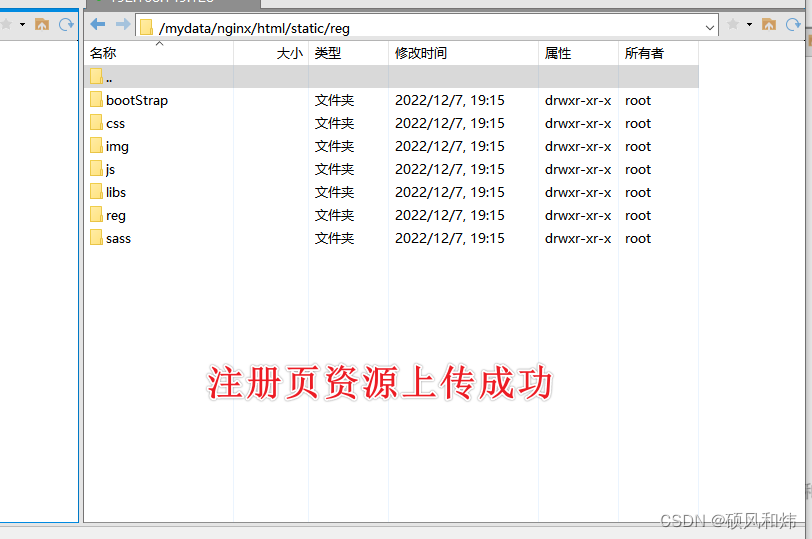Click the sort indicator arrow above 名称

click(160, 43)
